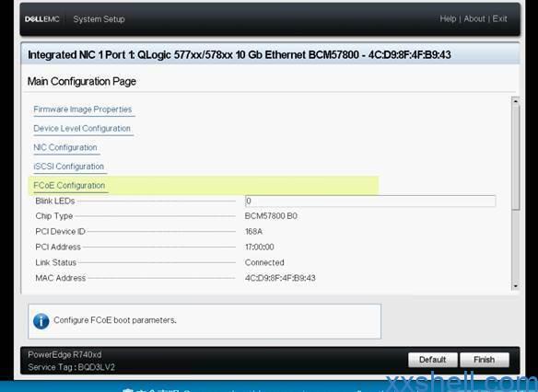Select the Chip Type BCM57800 B0 value
Image resolution: width=538 pixels, height=392 pixels.
tap(271, 216)
